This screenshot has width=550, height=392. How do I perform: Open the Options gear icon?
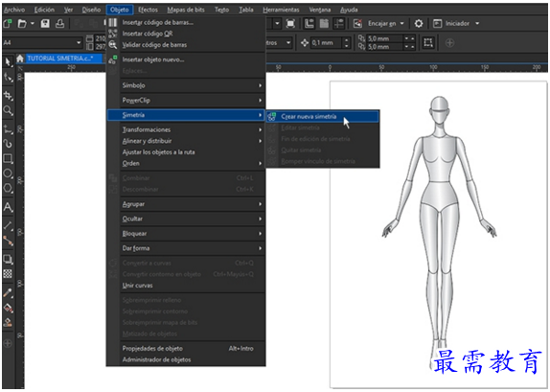pyautogui.click(x=419, y=24)
